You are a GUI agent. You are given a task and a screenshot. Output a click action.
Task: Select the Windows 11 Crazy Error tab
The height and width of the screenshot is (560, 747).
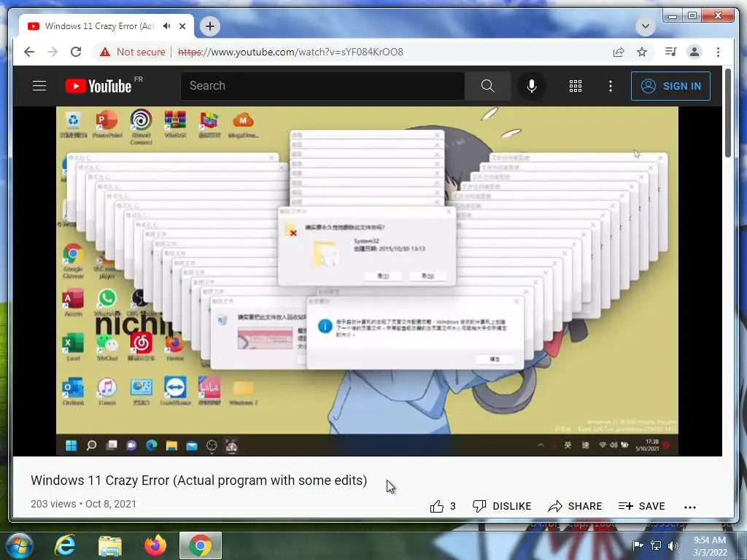click(107, 26)
